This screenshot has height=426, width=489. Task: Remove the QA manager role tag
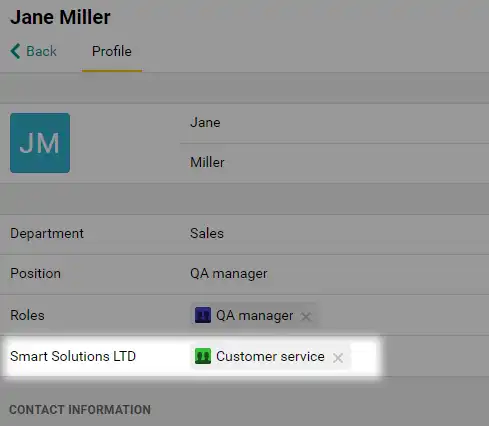tap(306, 316)
